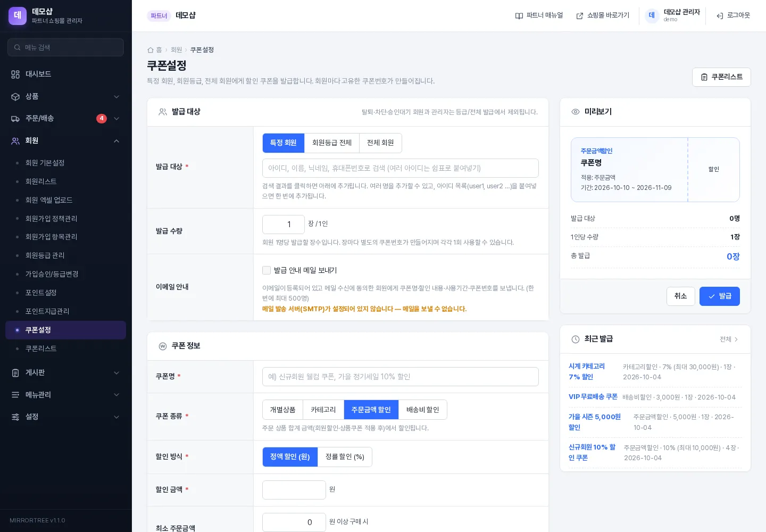The width and height of the screenshot is (766, 532).
Task: Select the 배송비 할인 coupon type tab
Action: (423, 410)
